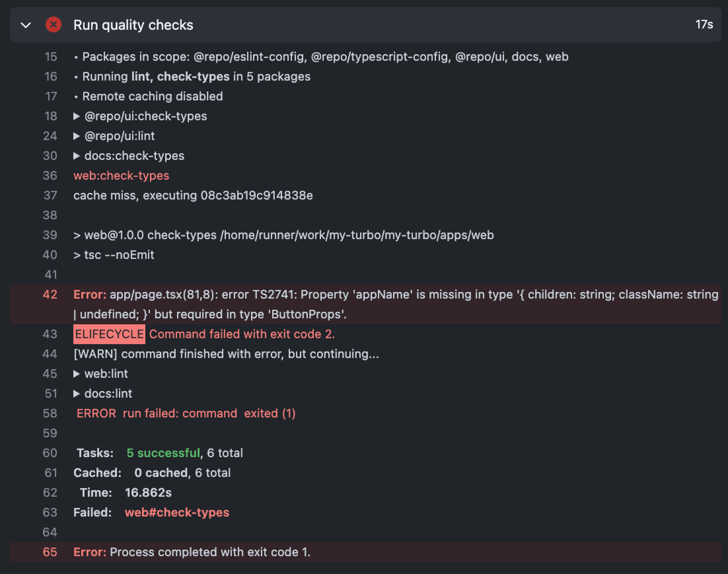Click the expand triangle on @repo/ui:check-types

77,116
